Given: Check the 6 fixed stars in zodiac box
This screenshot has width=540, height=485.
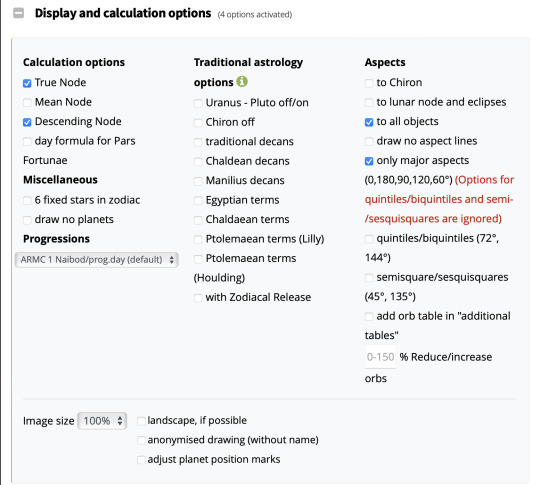Looking at the screenshot, I should click(27, 200).
